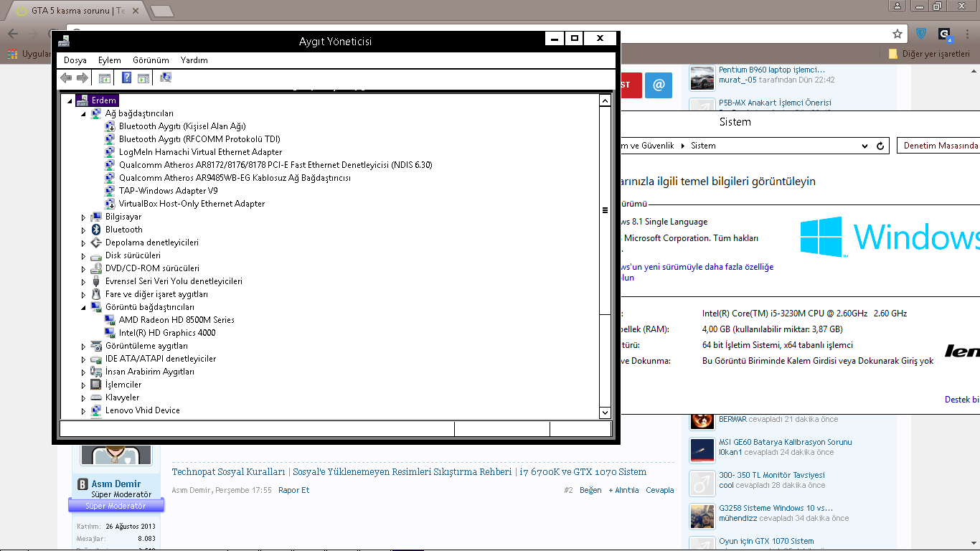
Task: Open Help via the blue question-mark icon
Action: (127, 78)
